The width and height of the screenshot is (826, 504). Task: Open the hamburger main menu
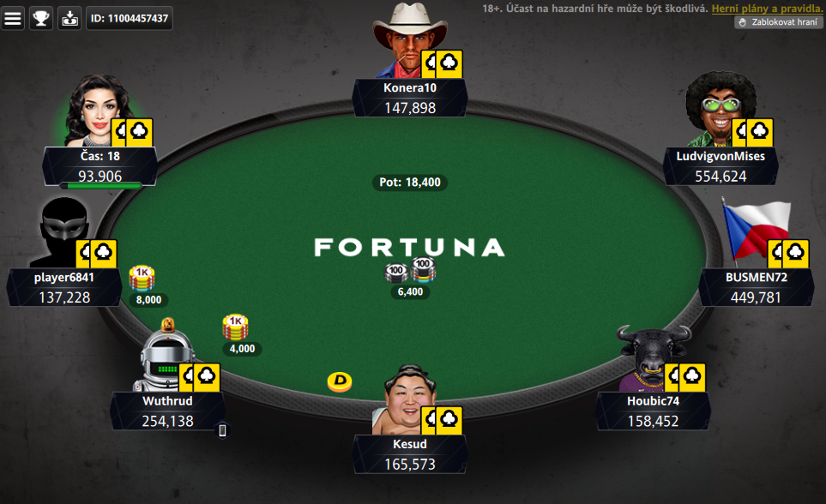tap(13, 19)
